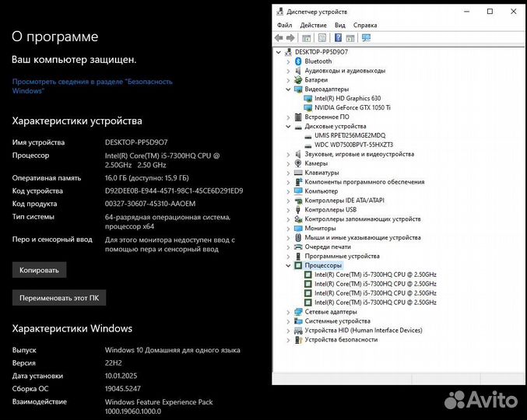The height and width of the screenshot is (420, 527).
Task: Expand the Bluetooth category
Action: [288, 61]
